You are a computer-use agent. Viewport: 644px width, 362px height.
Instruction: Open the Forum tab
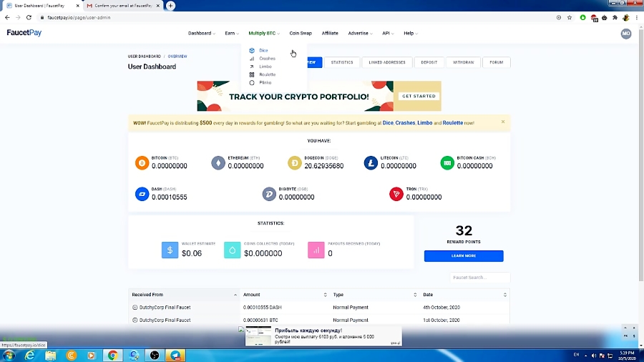[x=496, y=62]
